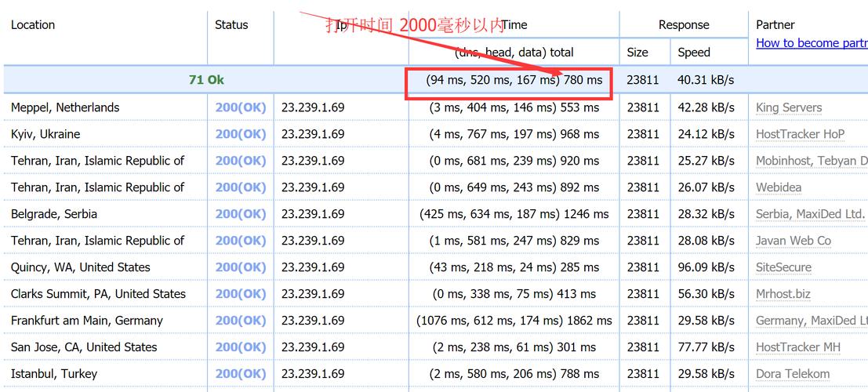Click the Status column header

(231, 24)
